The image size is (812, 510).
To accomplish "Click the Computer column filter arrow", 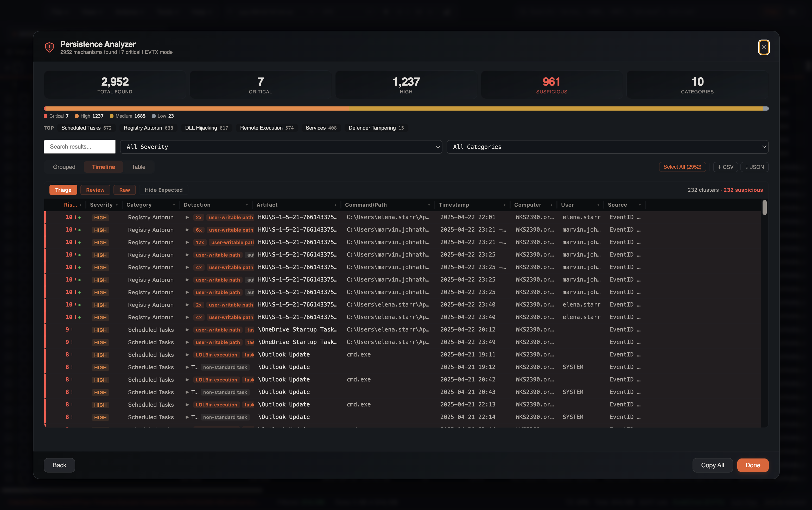I will [551, 205].
